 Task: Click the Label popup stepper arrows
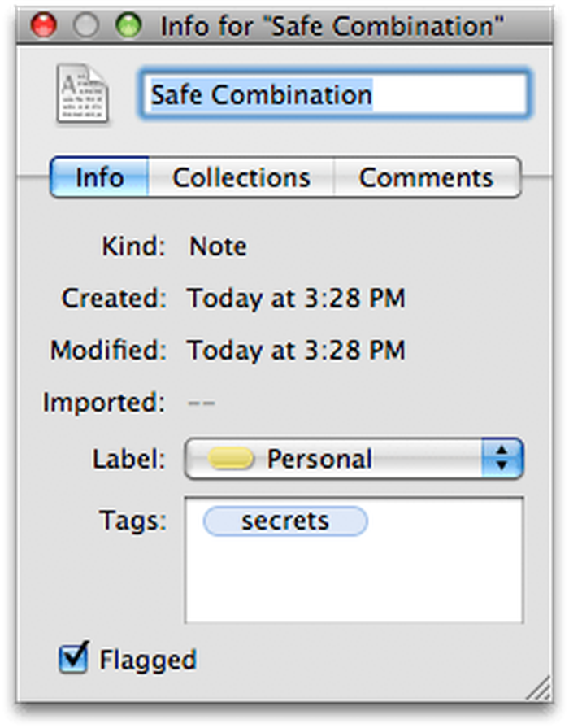[502, 459]
